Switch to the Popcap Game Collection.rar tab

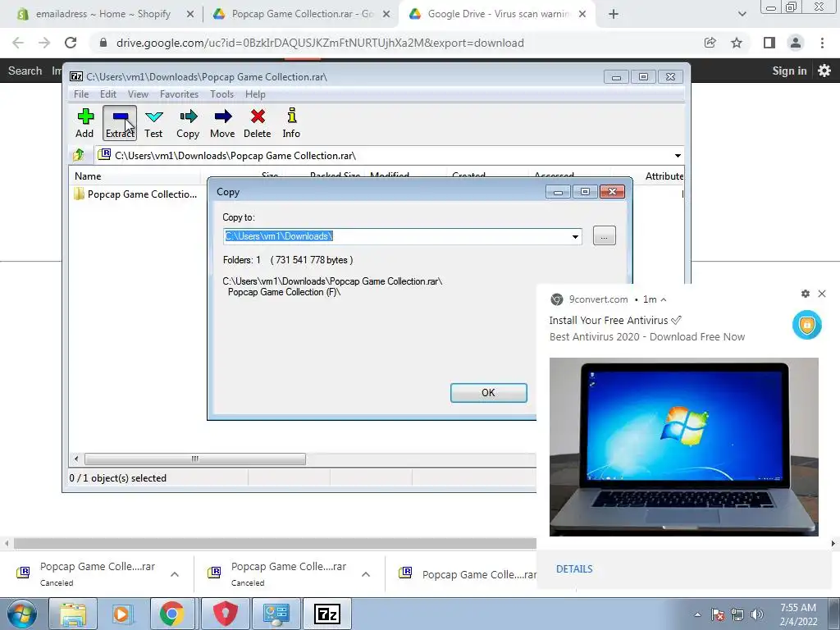303,15
